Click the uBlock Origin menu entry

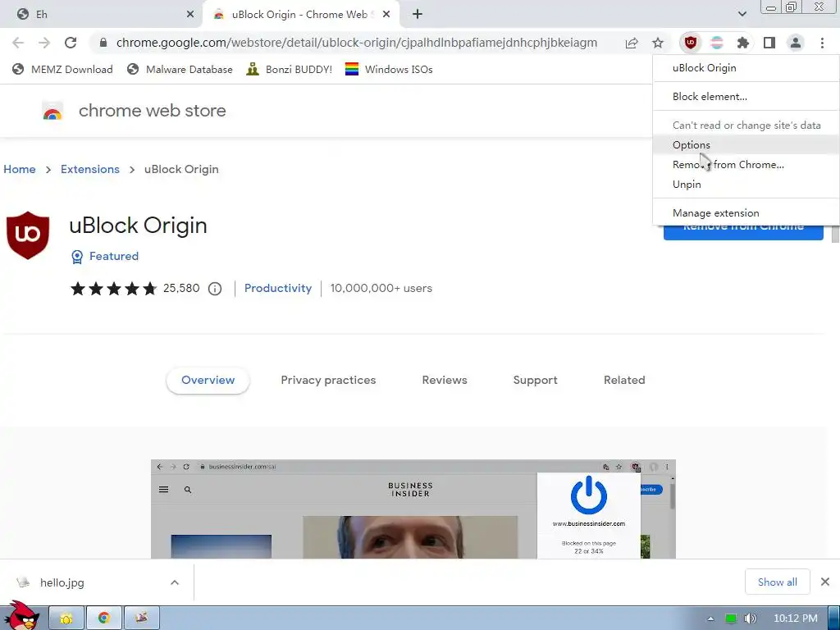coord(746,68)
